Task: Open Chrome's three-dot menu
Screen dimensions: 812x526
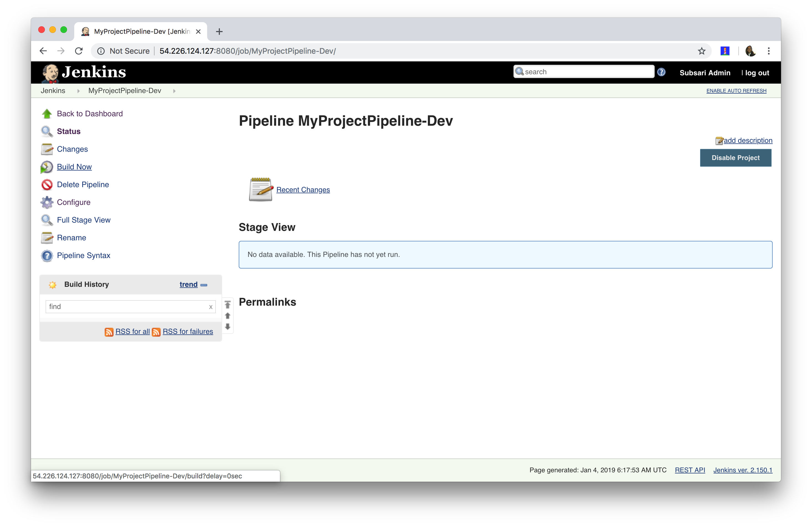Action: click(x=769, y=51)
